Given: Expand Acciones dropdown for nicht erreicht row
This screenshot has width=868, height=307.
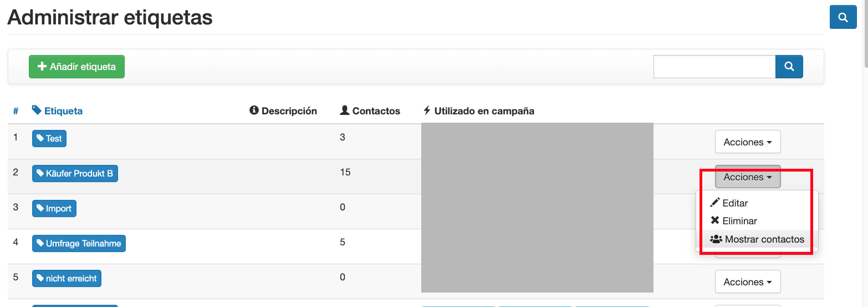Looking at the screenshot, I should (747, 282).
